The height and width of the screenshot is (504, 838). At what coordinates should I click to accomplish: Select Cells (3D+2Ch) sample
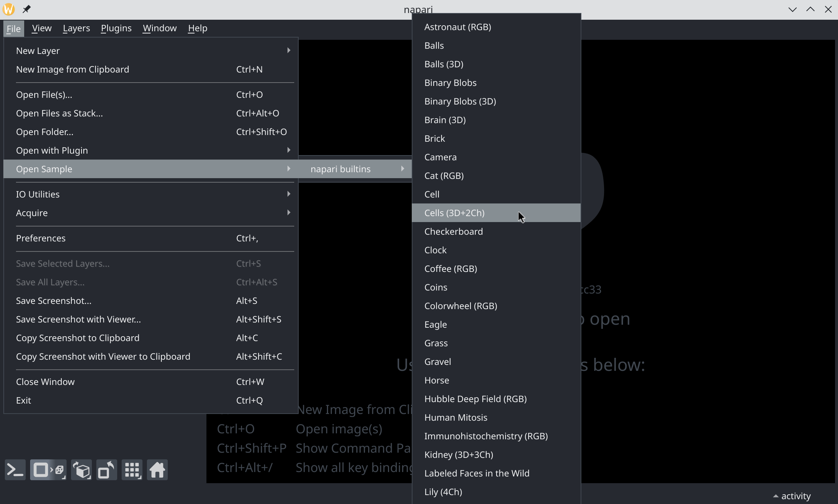coord(455,213)
